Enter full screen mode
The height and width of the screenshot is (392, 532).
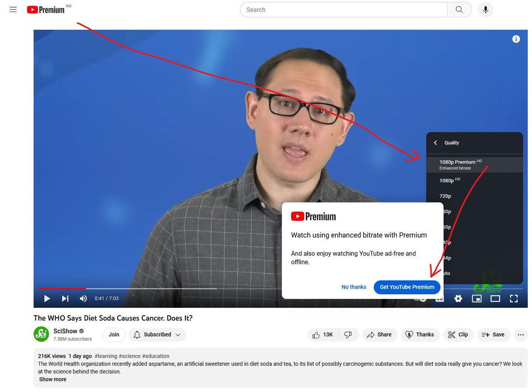coord(514,298)
